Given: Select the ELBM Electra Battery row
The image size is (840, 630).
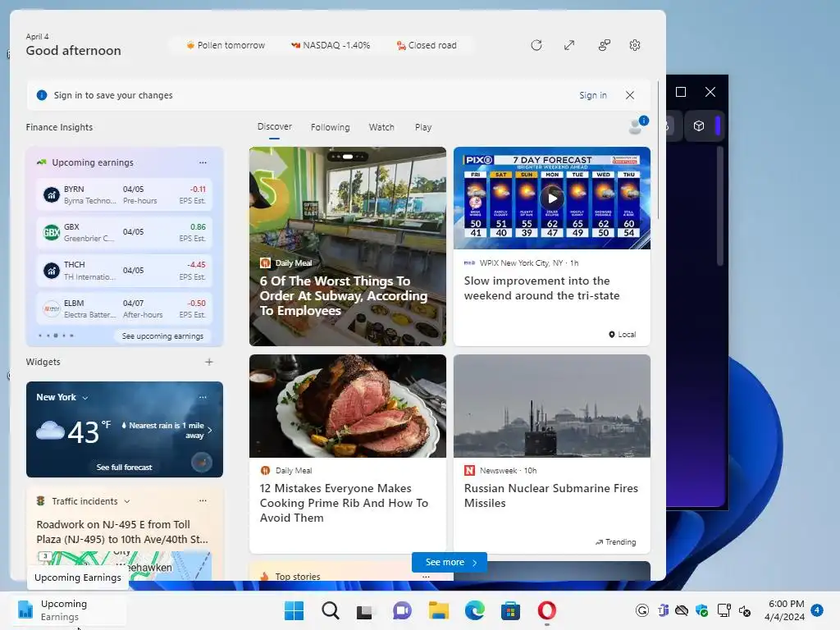Looking at the screenshot, I should [x=125, y=308].
